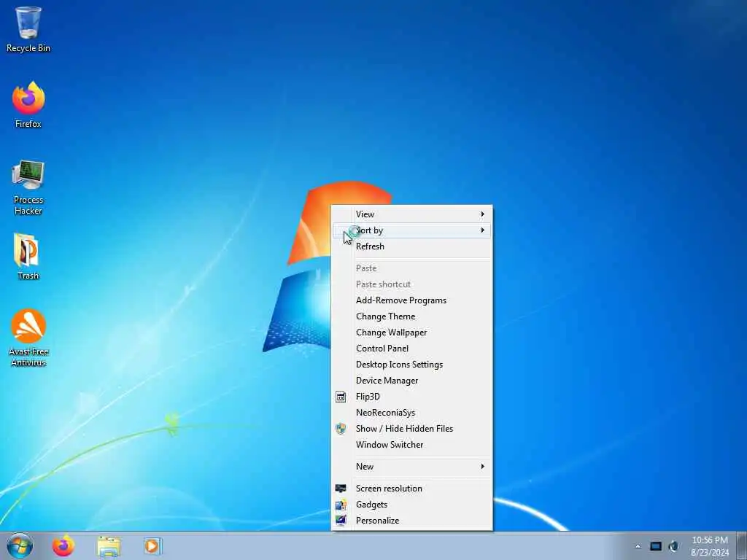
Task: Open the Recycle Bin desktop icon
Action: click(x=28, y=29)
